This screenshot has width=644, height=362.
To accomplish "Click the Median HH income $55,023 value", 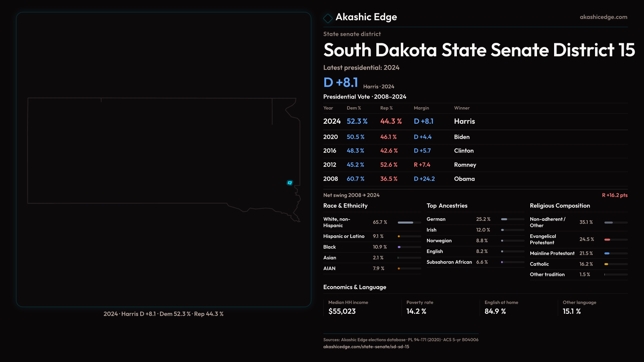I will (342, 311).
